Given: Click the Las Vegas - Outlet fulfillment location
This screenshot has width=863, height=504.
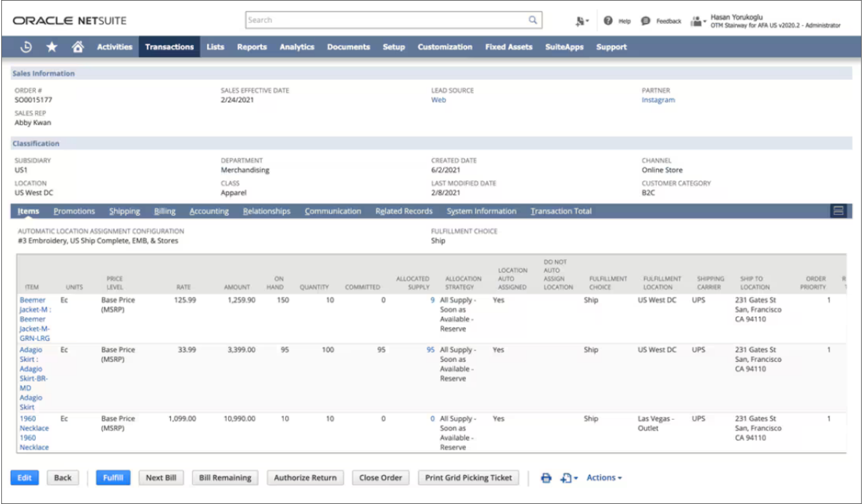Looking at the screenshot, I should 656,423.
